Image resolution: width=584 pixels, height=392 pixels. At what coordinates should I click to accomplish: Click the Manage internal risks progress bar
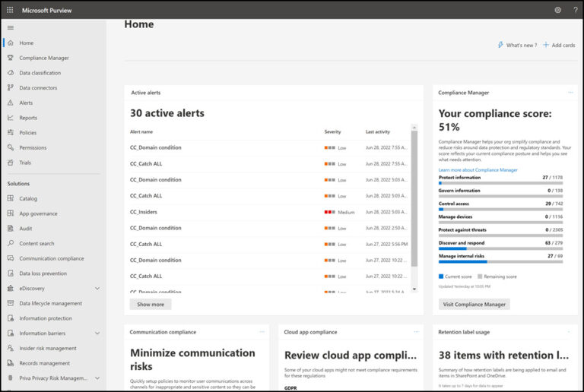pos(500,262)
